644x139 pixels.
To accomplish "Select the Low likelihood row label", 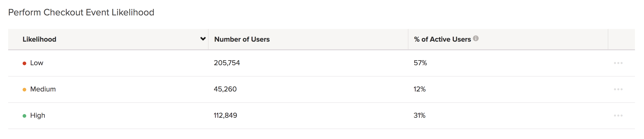I will coord(37,63).
